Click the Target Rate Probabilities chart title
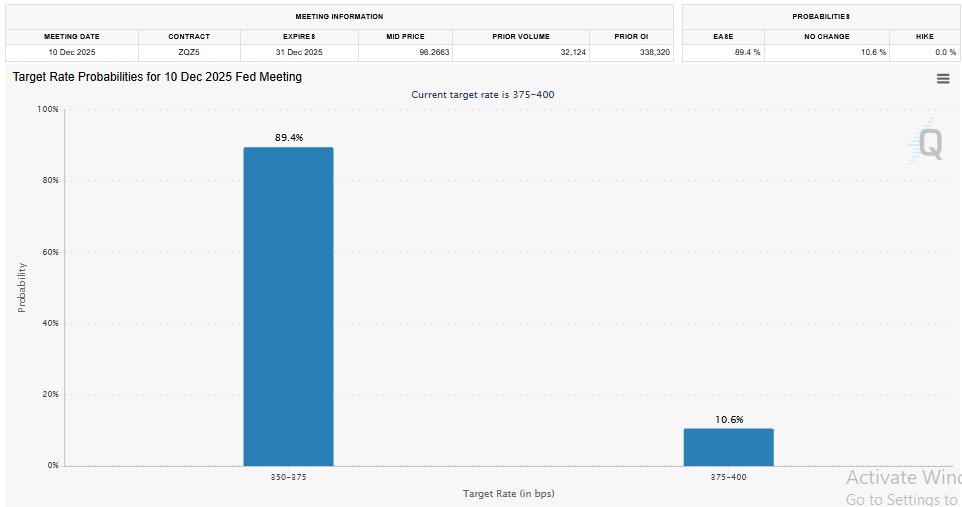This screenshot has height=507, width=962. (157, 77)
